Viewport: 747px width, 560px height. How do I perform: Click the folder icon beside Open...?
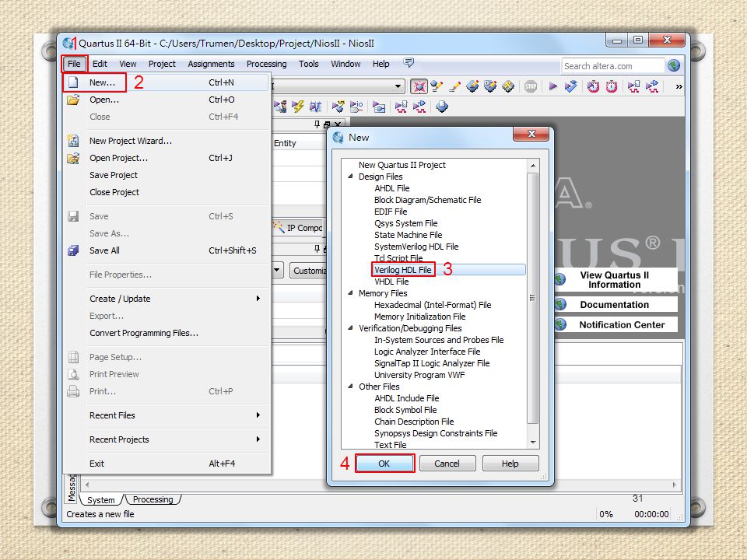point(73,100)
